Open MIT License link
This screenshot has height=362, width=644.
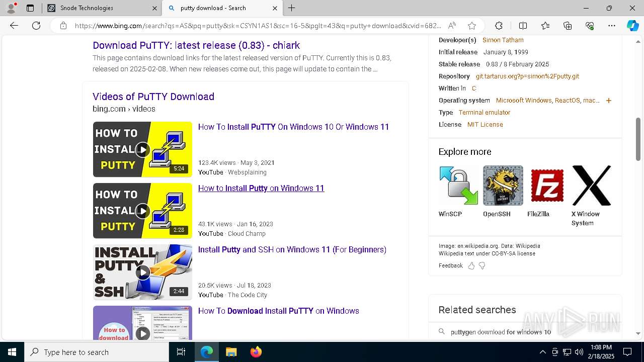click(x=485, y=125)
